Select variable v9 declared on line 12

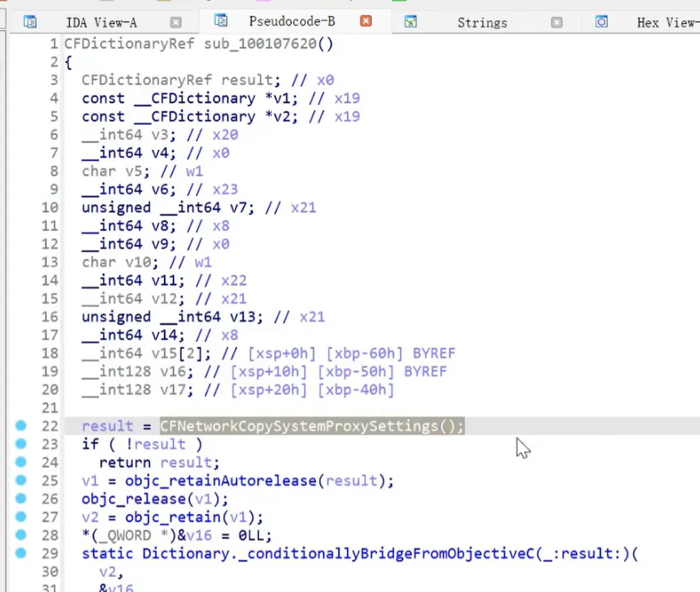click(160, 244)
